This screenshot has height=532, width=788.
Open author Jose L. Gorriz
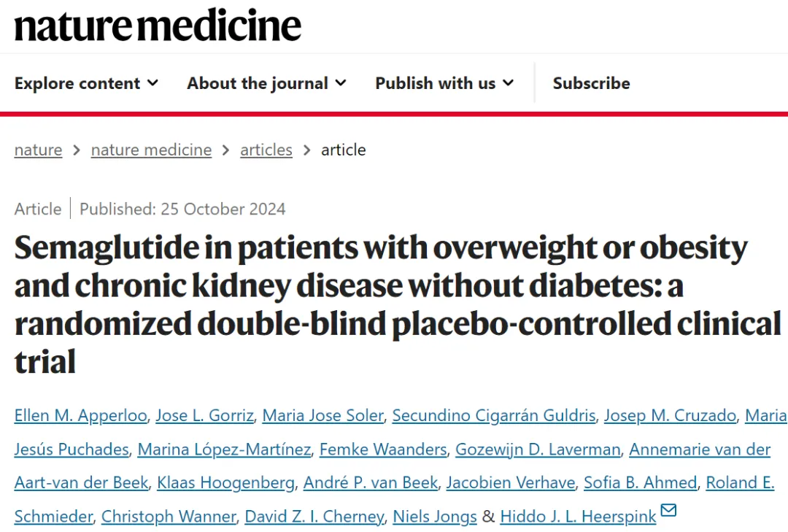point(205,415)
